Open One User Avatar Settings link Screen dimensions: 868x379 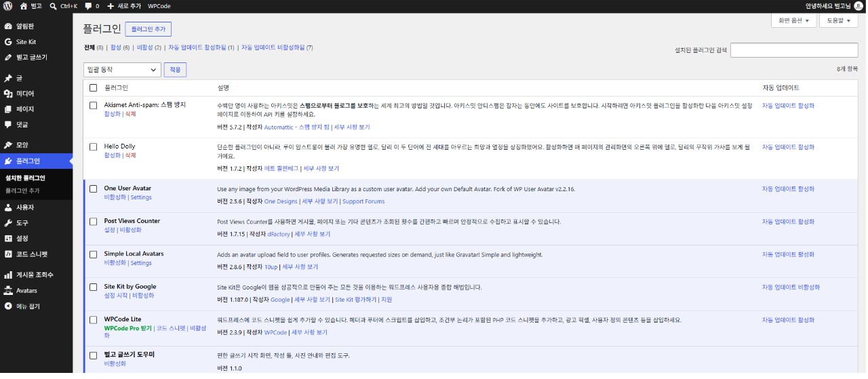tap(141, 197)
